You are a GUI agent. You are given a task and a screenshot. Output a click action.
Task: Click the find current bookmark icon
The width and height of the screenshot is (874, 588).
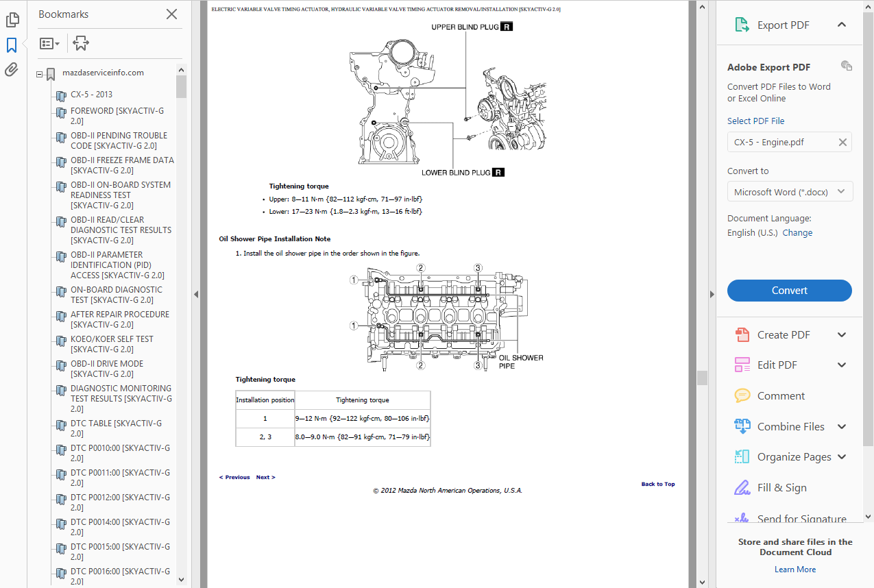coord(81,43)
